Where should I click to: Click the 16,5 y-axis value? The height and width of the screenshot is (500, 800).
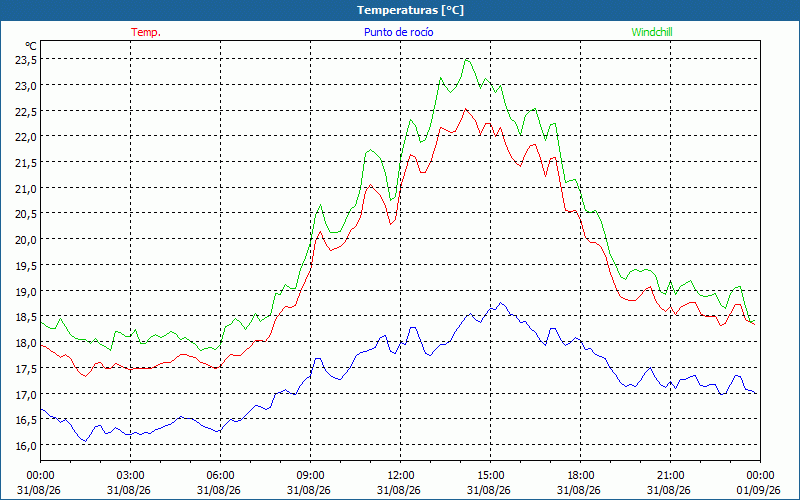click(26, 420)
